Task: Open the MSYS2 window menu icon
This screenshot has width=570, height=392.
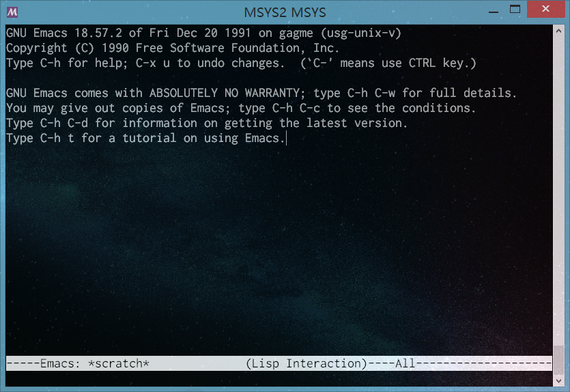Action: (12, 12)
